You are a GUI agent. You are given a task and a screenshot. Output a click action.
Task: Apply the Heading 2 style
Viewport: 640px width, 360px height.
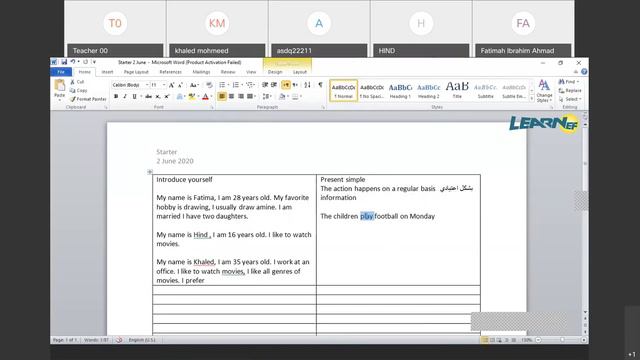click(429, 91)
